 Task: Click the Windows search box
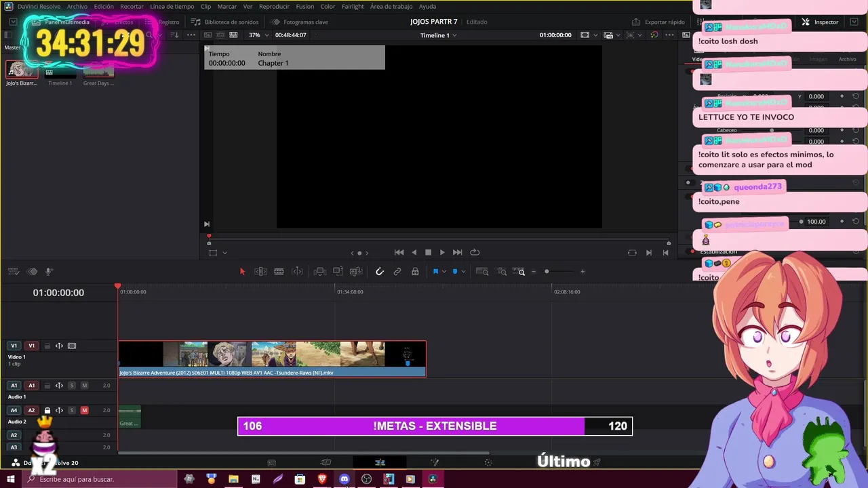pos(100,479)
